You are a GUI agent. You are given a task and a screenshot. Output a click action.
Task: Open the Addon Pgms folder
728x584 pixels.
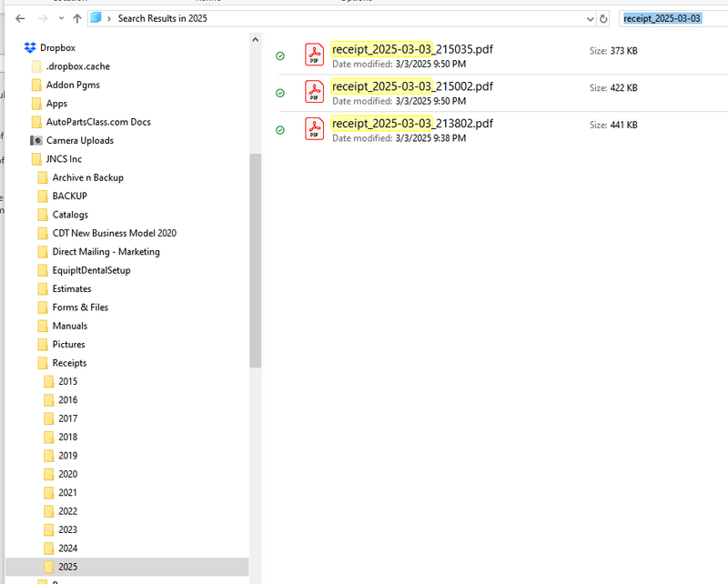coord(73,85)
